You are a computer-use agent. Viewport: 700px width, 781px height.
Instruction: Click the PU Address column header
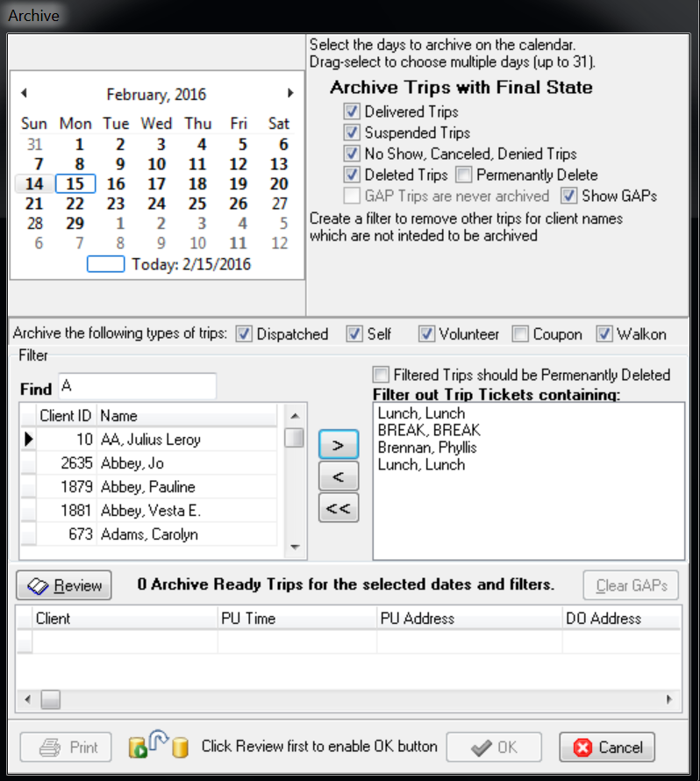[x=469, y=618]
